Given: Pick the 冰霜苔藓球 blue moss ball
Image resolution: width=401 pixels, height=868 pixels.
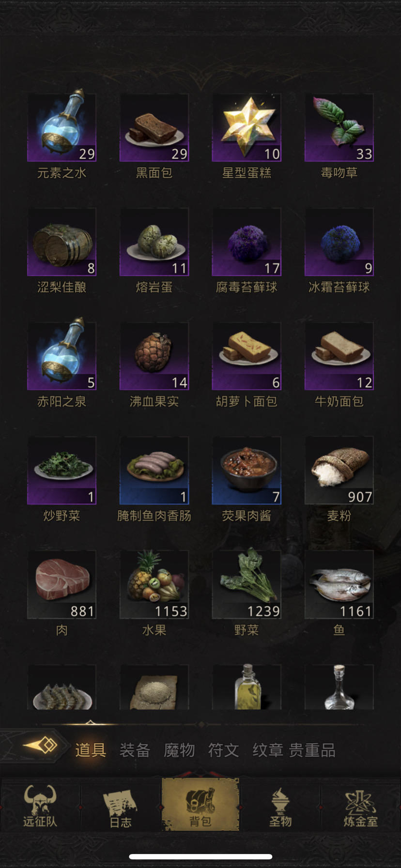Looking at the screenshot, I should 339,242.
